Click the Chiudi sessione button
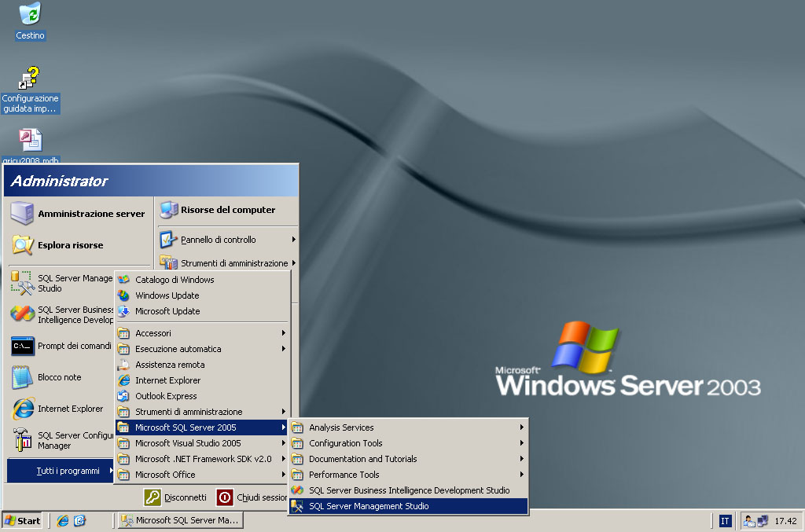Viewport: 805px width, 532px height. point(253,497)
